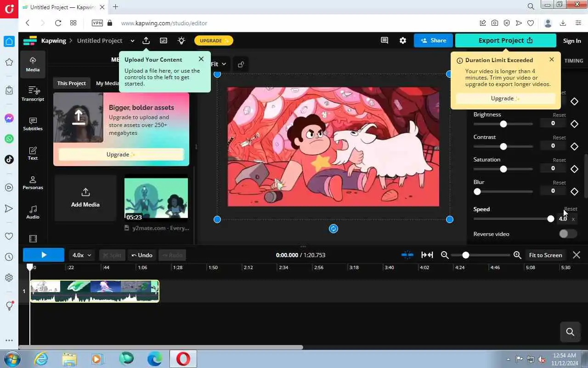588x368 pixels.
Task: Zoom in the timeline with magnifier plus
Action: pyautogui.click(x=517, y=255)
